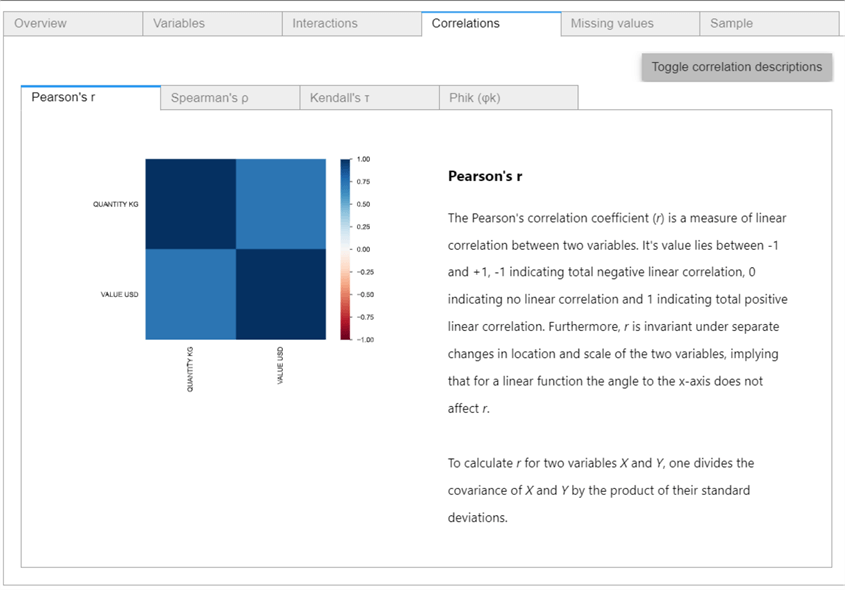This screenshot has width=845, height=590.
Task: Switch to Spearman's ρ correlation tab
Action: tap(210, 98)
